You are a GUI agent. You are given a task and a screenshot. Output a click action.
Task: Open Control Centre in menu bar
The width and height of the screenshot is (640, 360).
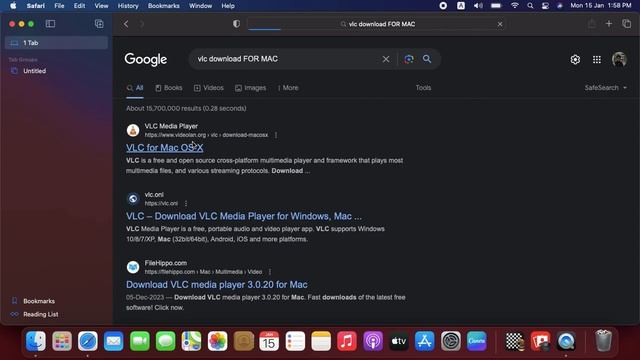tap(545, 6)
